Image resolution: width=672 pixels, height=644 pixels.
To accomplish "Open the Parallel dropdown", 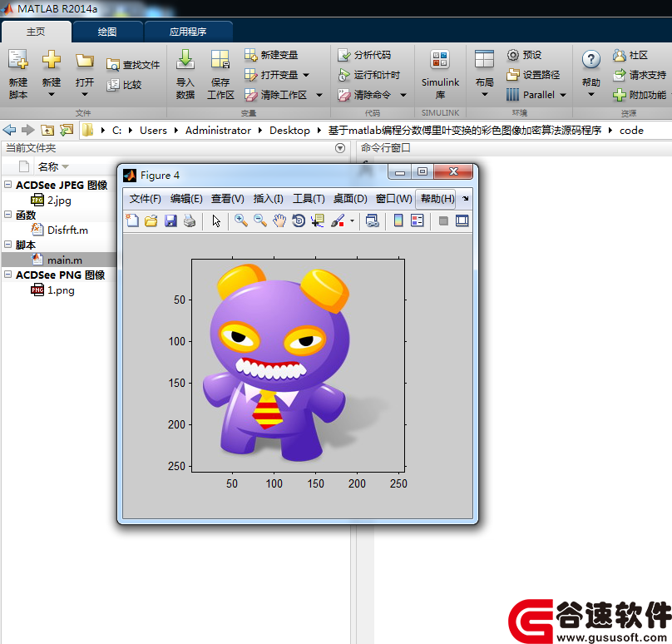I will tap(563, 95).
